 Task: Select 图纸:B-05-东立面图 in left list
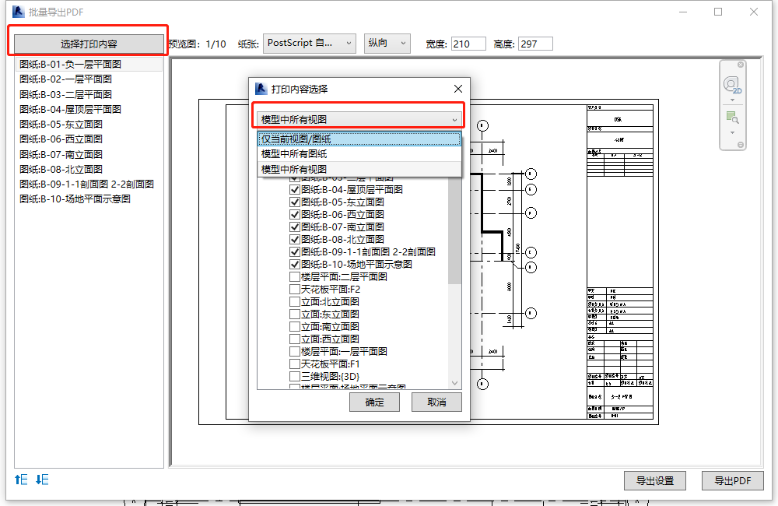pyautogui.click(x=61, y=124)
